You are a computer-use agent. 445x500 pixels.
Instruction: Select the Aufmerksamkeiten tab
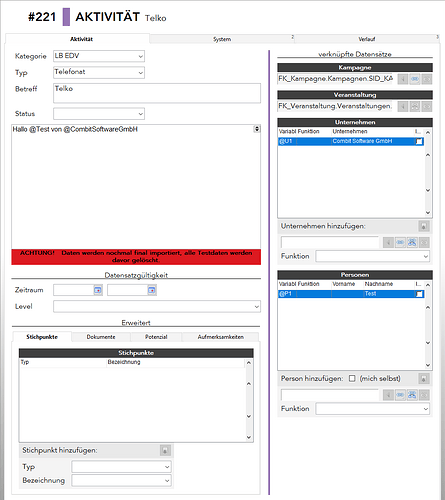coord(221,337)
